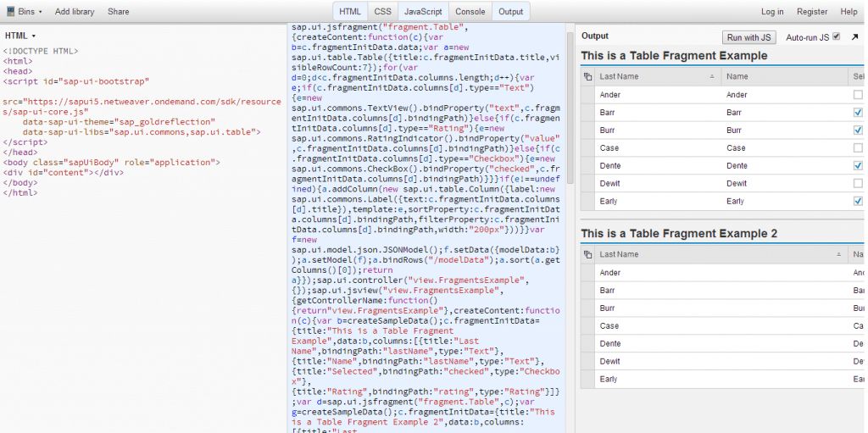This screenshot has width=868, height=433.
Task: Switch to the CSS panel tab
Action: pos(382,12)
